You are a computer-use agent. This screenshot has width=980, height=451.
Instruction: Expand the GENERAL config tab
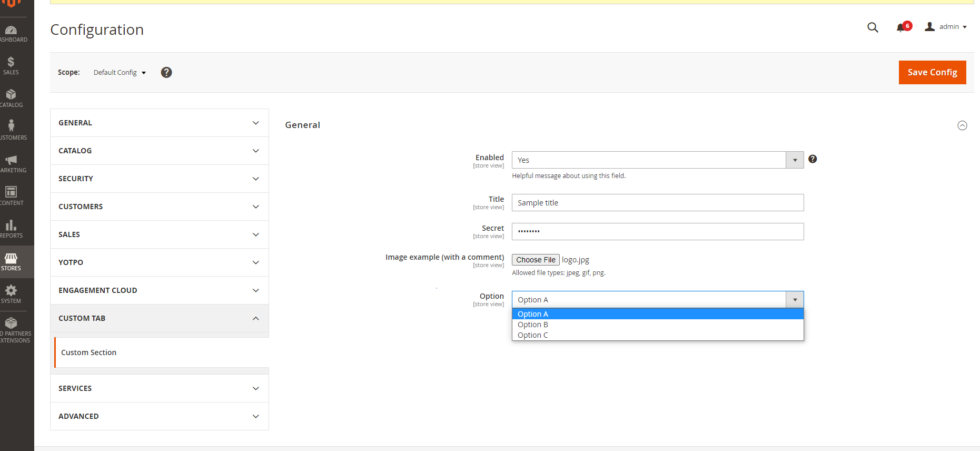click(160, 123)
